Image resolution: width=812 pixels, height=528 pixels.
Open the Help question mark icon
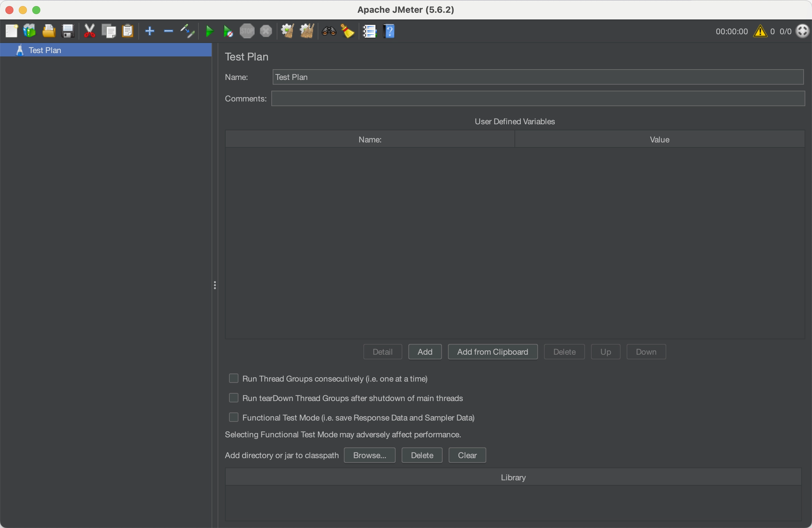(389, 31)
